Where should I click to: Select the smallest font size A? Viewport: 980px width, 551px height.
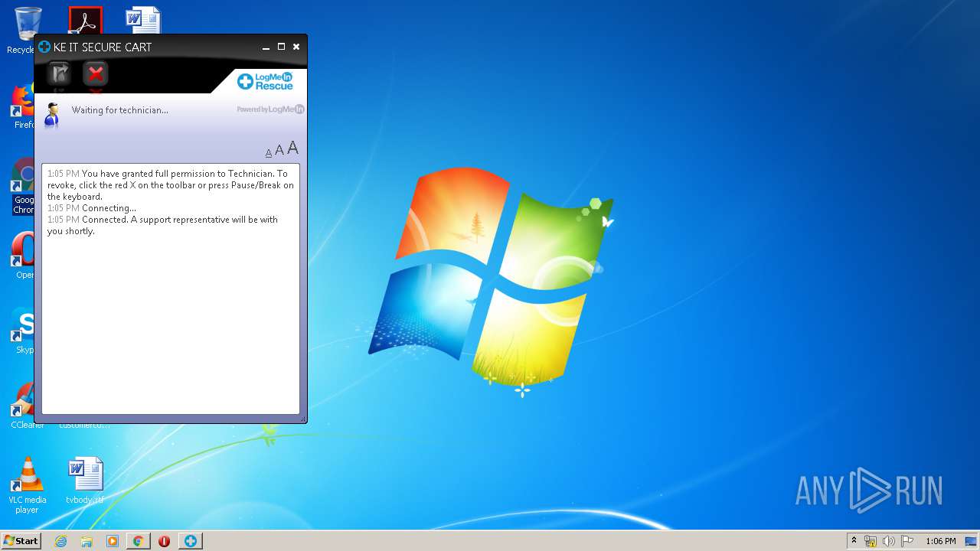pyautogui.click(x=269, y=153)
